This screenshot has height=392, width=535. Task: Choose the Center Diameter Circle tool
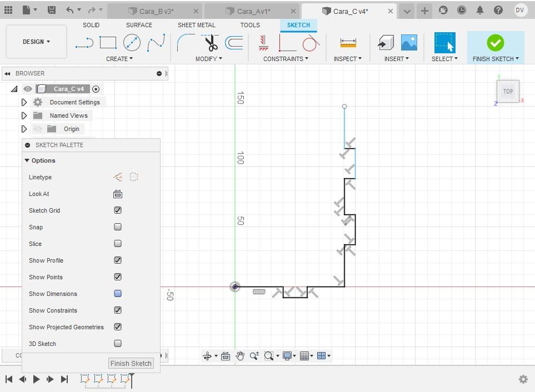[x=132, y=43]
